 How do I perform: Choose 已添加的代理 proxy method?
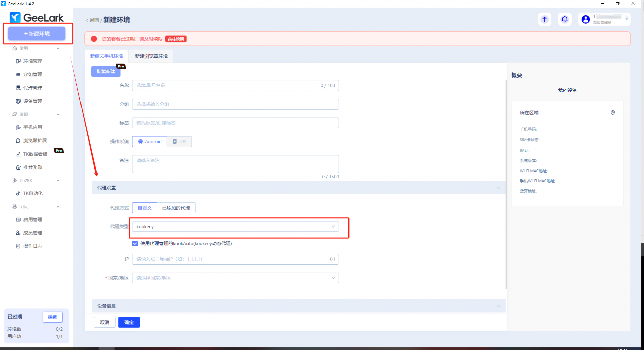[176, 208]
